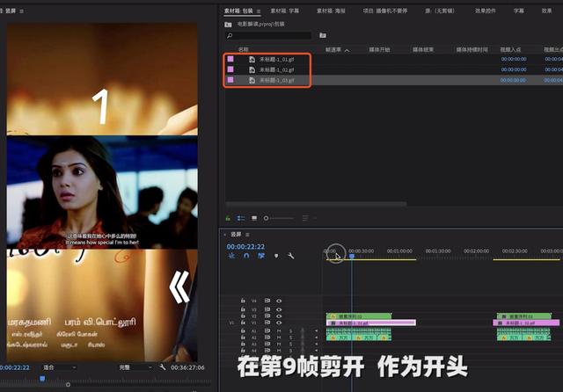
Task: Toggle lock on V3 video track
Action: click(243, 309)
